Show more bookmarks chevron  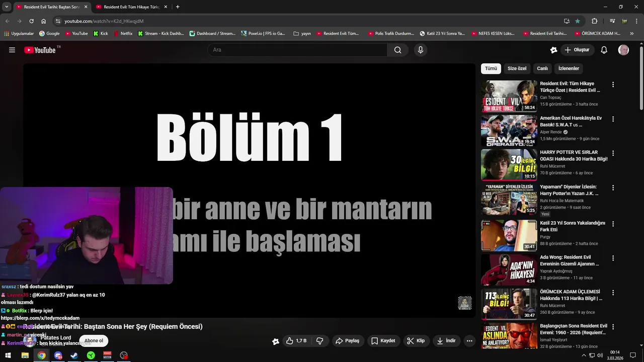632,34
